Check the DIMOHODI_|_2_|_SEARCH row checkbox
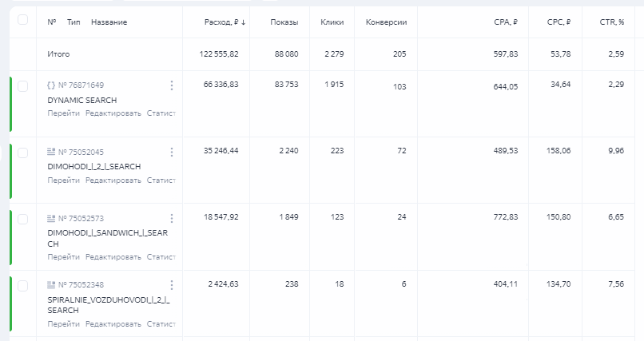Viewport: 644px width, 341px height. (22, 152)
